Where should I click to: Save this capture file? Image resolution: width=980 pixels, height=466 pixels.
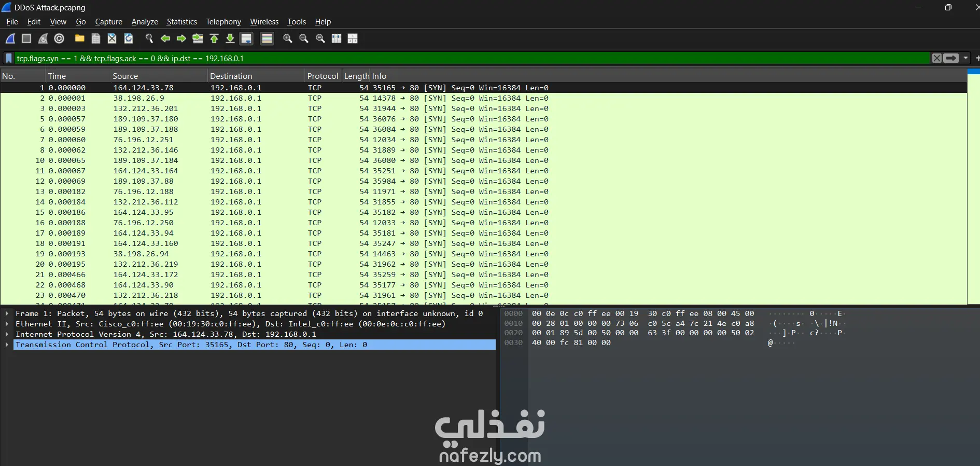[96, 38]
